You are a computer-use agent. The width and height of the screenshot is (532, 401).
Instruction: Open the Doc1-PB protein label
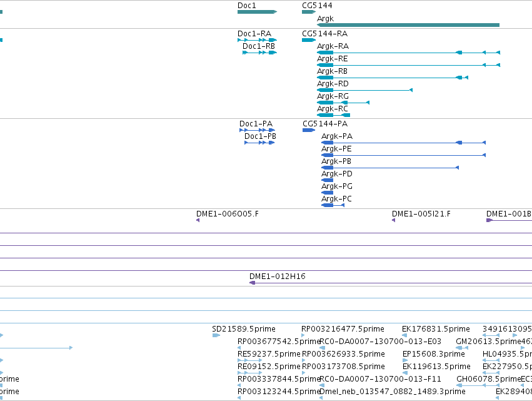[x=260, y=136]
